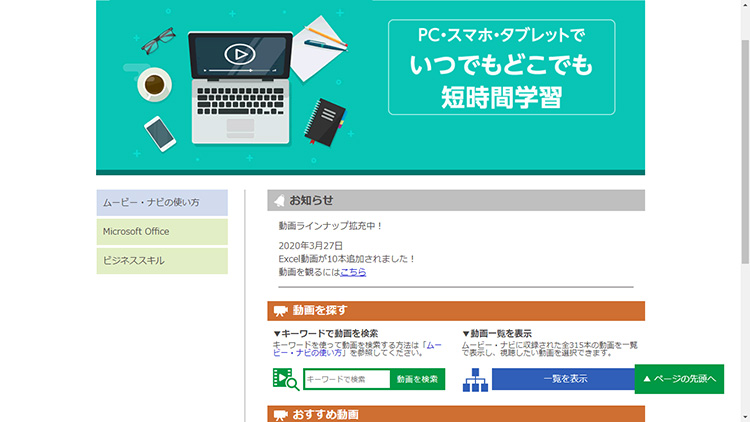Click the coffee cup illustration in banner
This screenshot has height=422, width=750.
coord(155,84)
